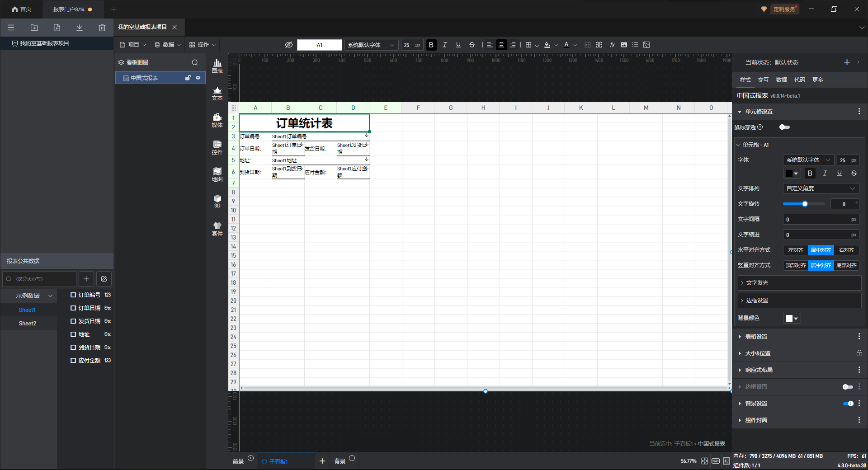Select the 3D component icon
Image resolution: width=868 pixels, height=470 pixels.
click(x=217, y=201)
